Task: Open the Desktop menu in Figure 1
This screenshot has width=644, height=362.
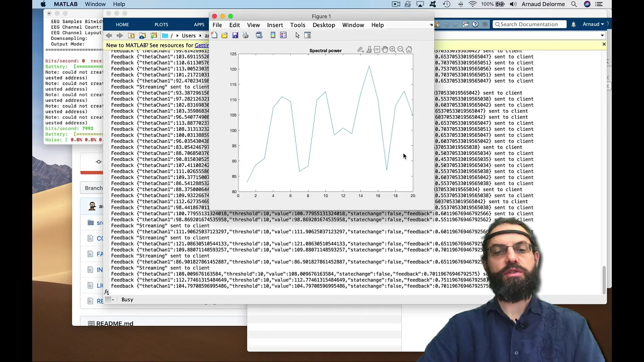Action: pos(324,25)
